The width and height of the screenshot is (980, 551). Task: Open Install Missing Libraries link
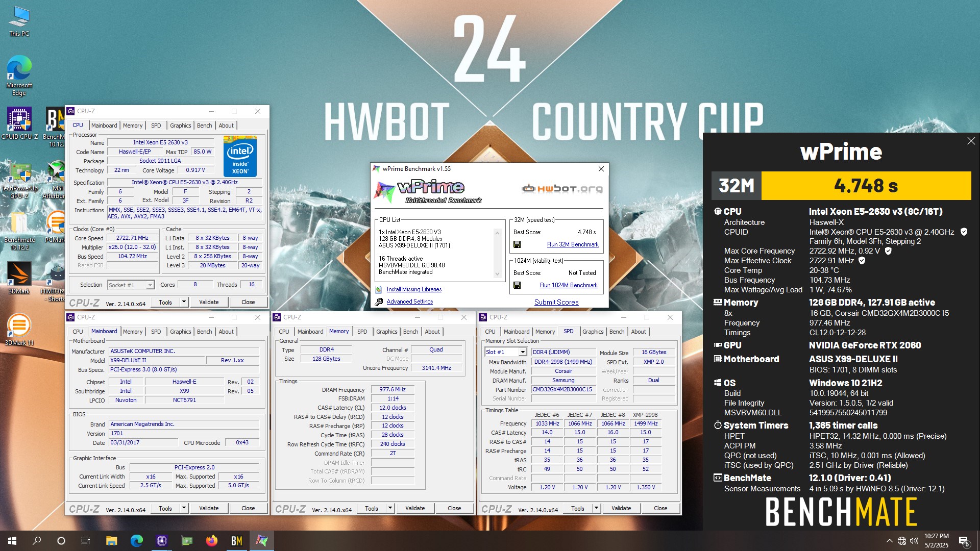pos(414,289)
